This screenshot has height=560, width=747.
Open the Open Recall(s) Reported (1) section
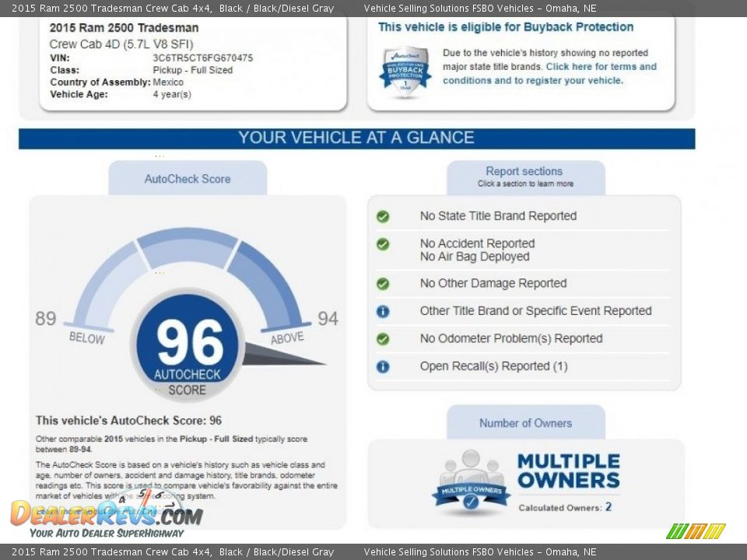493,366
